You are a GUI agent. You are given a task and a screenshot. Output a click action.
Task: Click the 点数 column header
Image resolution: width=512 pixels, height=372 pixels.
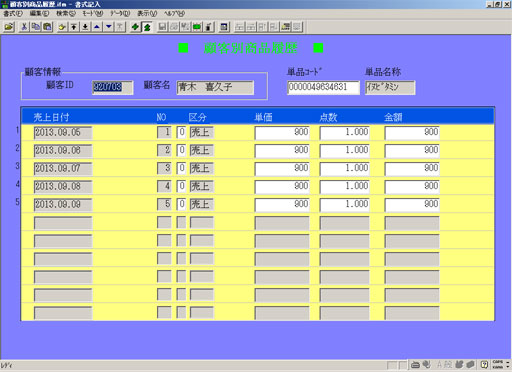328,117
